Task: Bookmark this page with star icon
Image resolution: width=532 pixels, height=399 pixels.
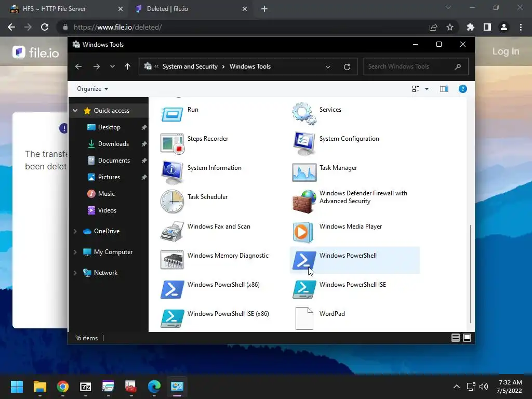Action: coord(450,27)
